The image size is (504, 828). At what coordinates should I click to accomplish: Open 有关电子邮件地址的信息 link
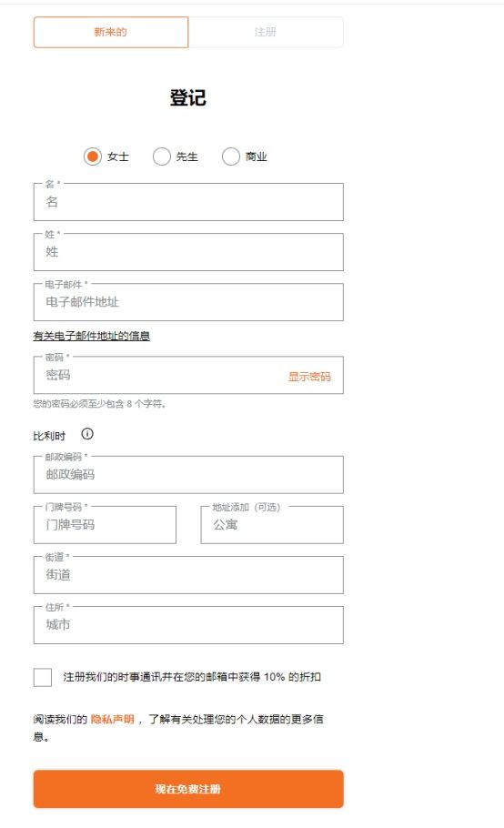click(91, 336)
